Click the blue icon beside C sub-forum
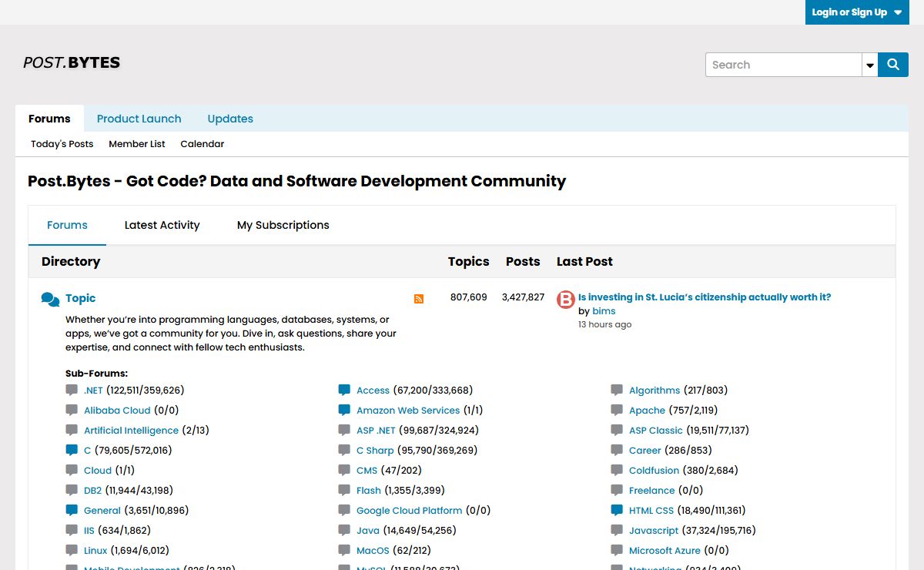 (x=72, y=451)
